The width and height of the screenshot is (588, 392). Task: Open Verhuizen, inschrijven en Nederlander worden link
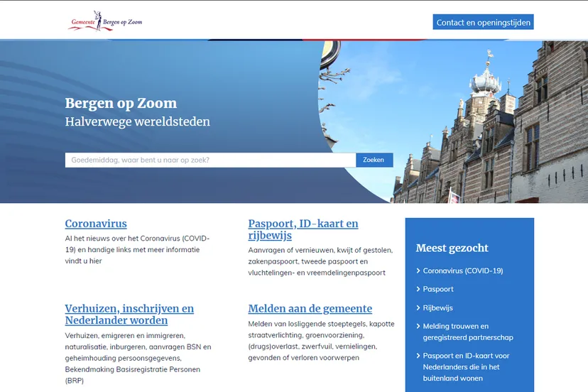point(129,315)
